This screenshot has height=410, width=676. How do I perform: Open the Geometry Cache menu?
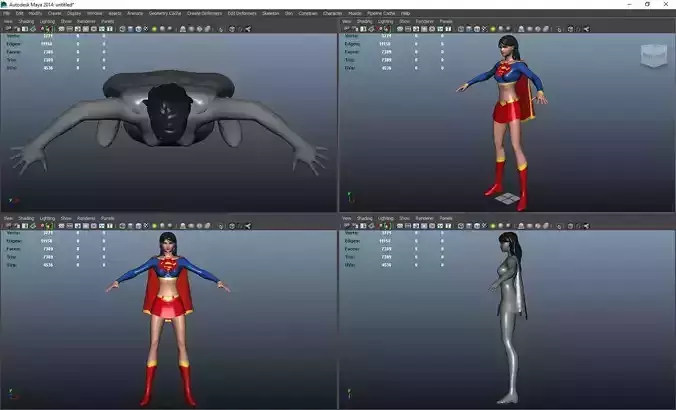[x=165, y=13]
